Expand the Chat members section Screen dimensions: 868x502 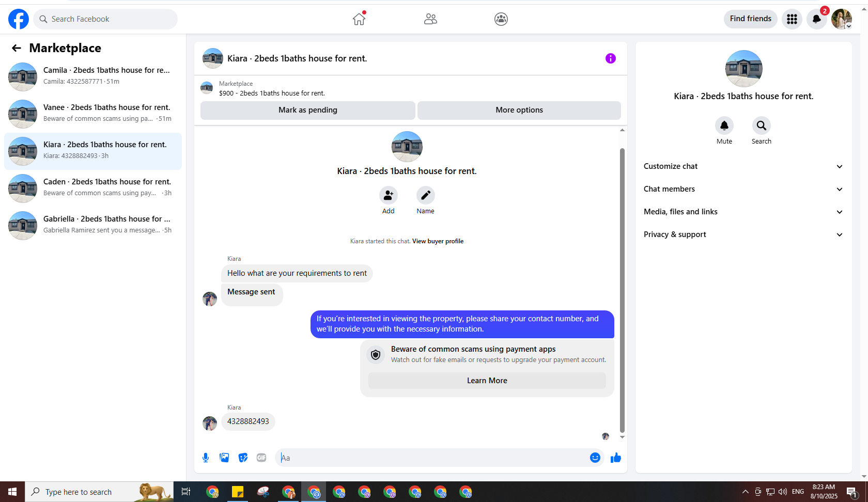pos(743,189)
